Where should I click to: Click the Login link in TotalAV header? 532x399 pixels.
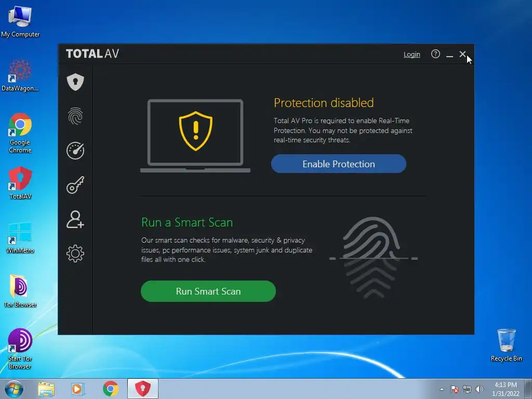tap(411, 54)
